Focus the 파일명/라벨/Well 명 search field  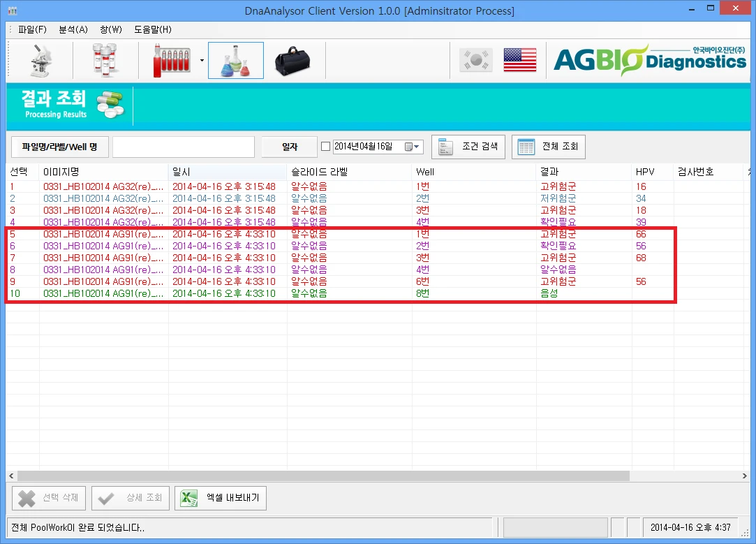click(x=184, y=147)
